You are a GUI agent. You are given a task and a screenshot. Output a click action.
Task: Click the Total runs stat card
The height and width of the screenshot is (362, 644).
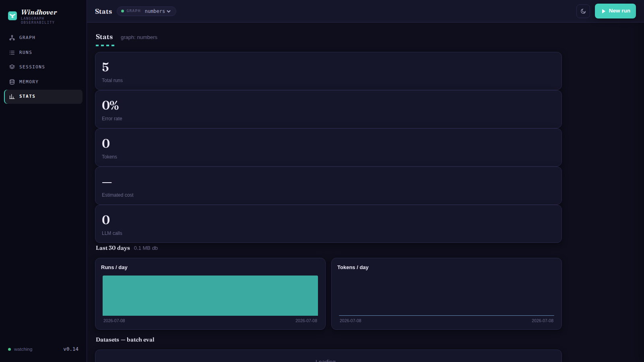point(328,71)
